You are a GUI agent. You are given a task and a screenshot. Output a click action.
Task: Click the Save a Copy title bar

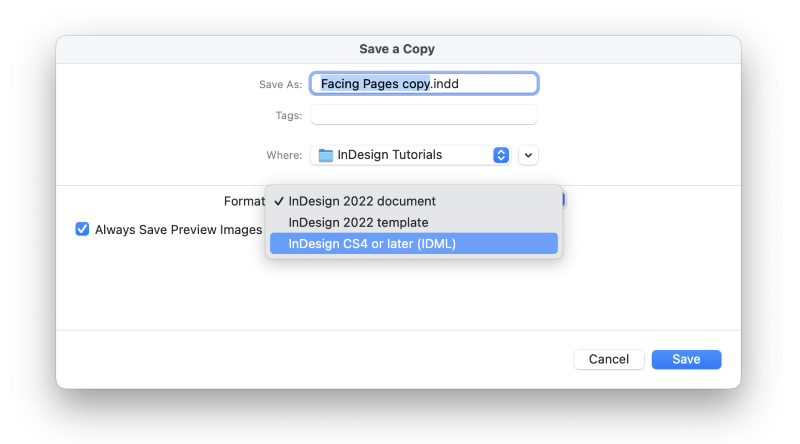(398, 50)
